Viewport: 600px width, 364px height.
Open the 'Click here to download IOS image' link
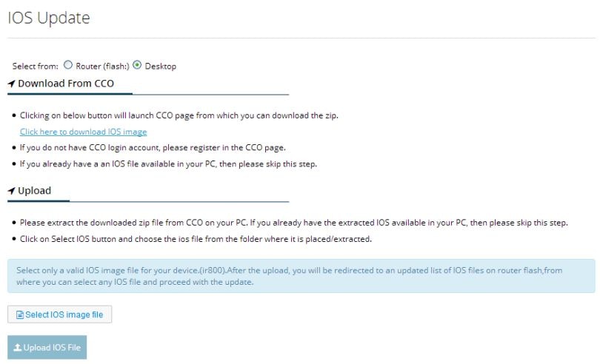pos(84,132)
